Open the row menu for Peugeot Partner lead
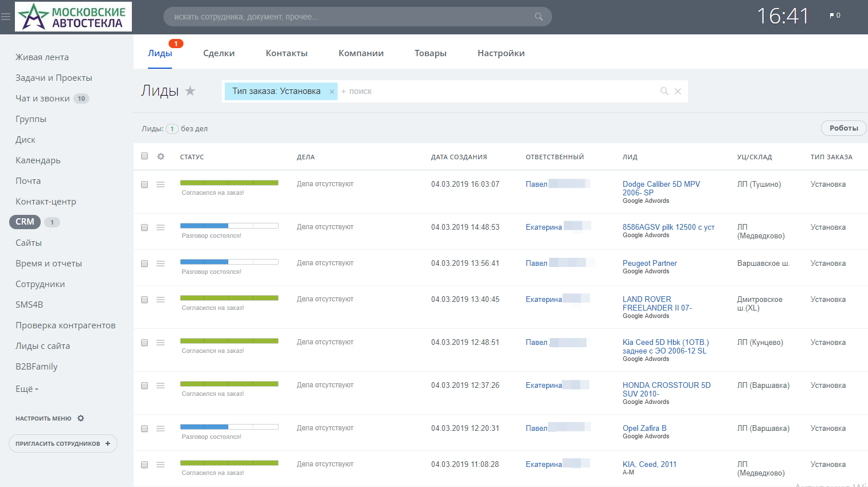This screenshot has height=487, width=868. [x=161, y=264]
